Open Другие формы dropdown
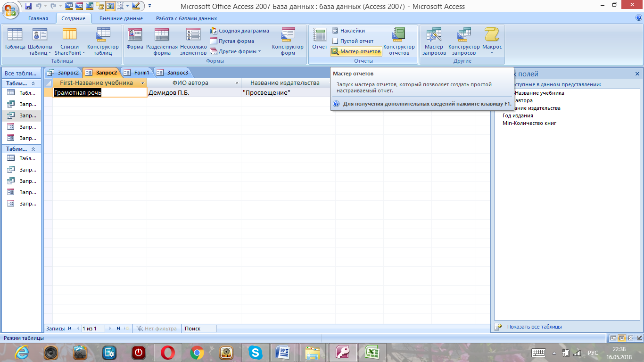Image resolution: width=644 pixels, height=362 pixels. pos(235,51)
